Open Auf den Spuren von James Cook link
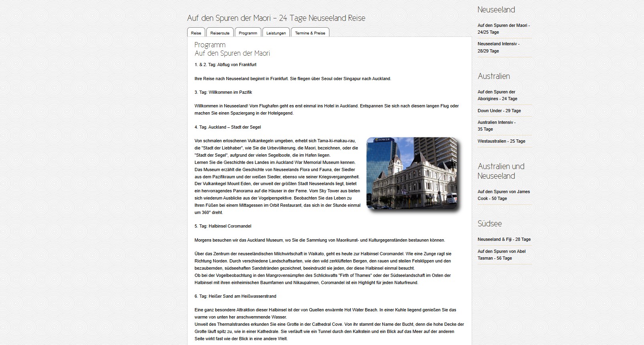Viewport: 644px width, 345px height. (x=503, y=195)
